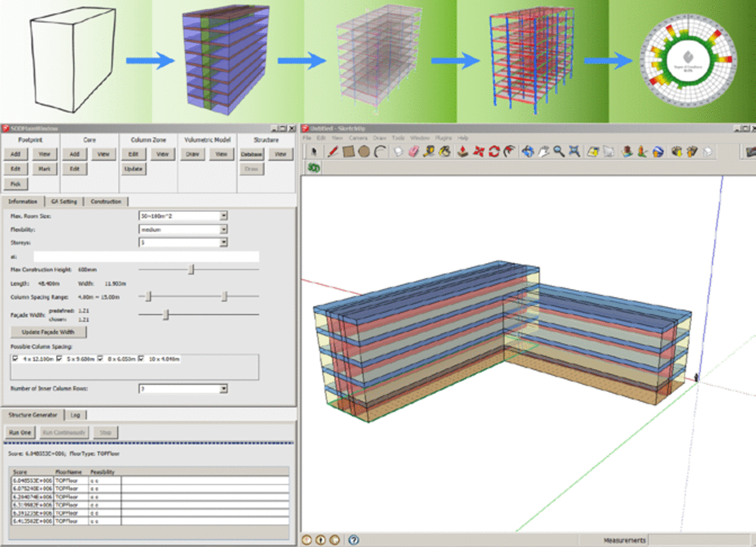Toggle the 4 x 12.100m column spacing checkbox
The height and width of the screenshot is (547, 756).
15,359
